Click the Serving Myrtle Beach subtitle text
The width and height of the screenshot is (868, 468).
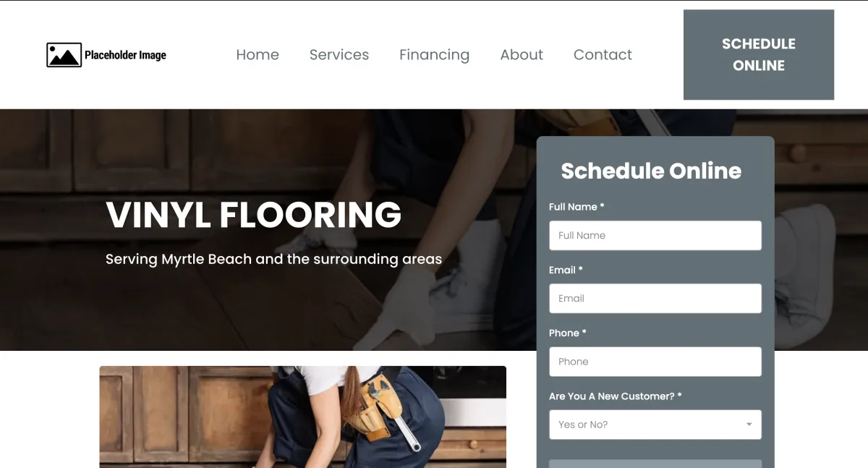pyautogui.click(x=273, y=259)
